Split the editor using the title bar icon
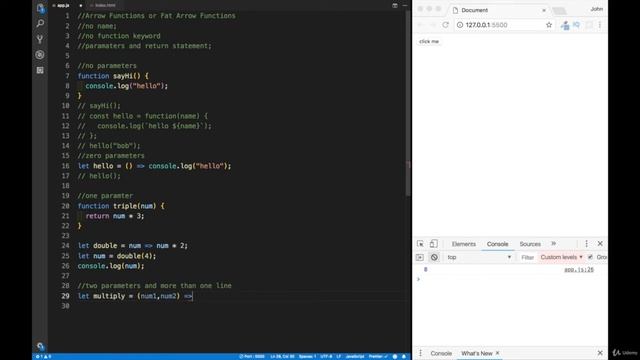 (395, 5)
